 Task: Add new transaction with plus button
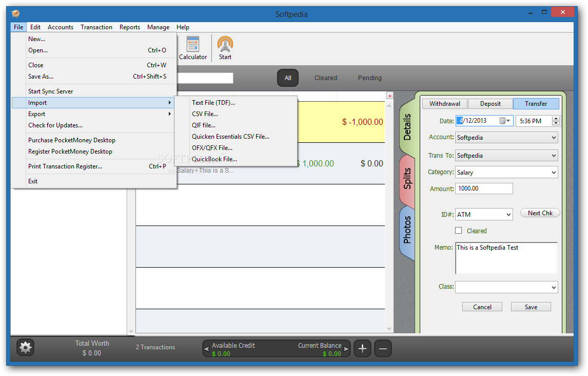pos(362,349)
